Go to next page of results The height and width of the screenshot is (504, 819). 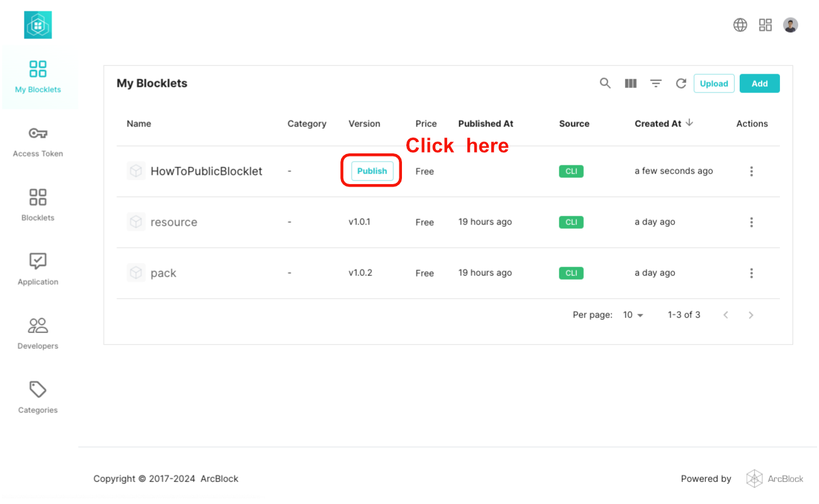[750, 315]
